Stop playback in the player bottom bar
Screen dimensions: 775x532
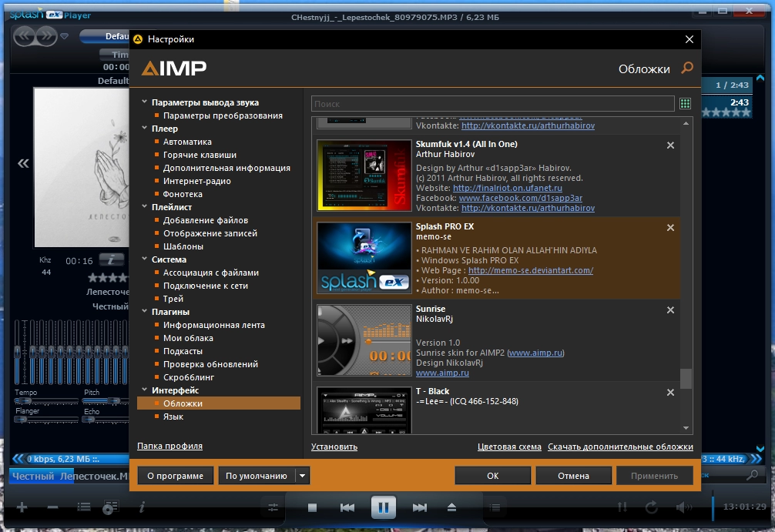coord(312,507)
